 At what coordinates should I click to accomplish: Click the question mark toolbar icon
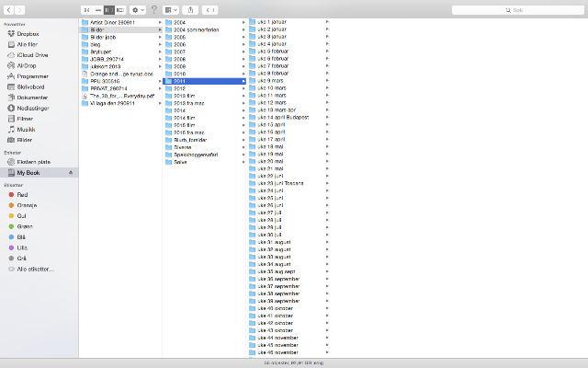[153, 10]
